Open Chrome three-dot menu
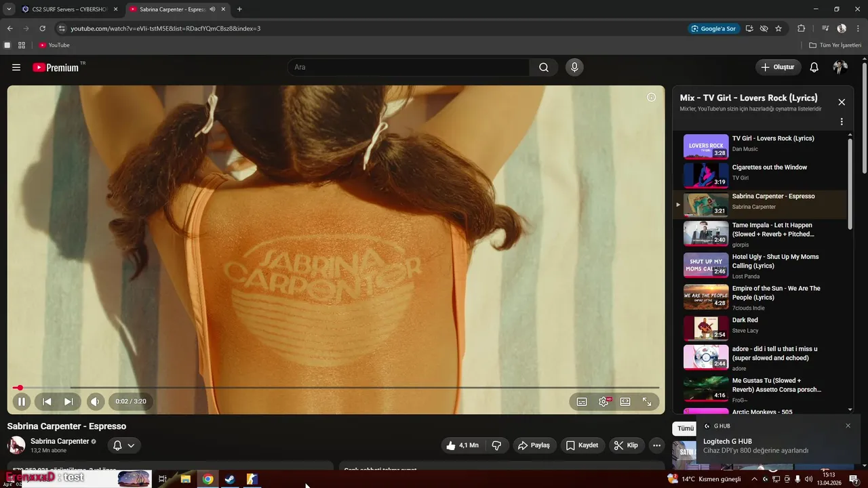 (x=857, y=28)
